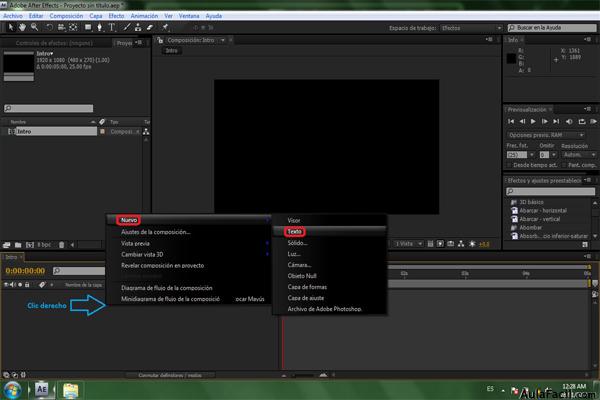Select the Zoom tool magnifier
This screenshot has height=400, width=600.
click(x=34, y=27)
